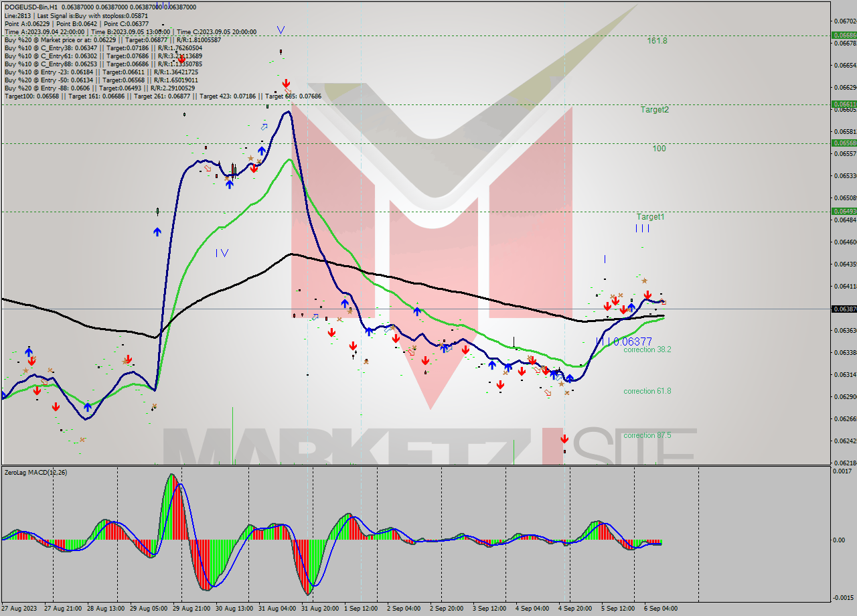Image resolution: width=857 pixels, height=616 pixels.
Task: Click the '27 Aug 2023' date label
Action: (19, 609)
